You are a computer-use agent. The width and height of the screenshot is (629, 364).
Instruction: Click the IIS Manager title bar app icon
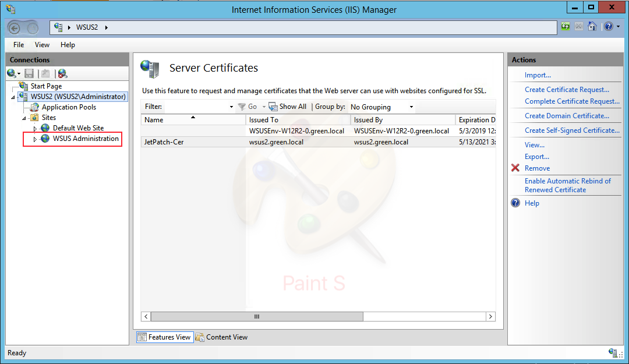coord(11,8)
